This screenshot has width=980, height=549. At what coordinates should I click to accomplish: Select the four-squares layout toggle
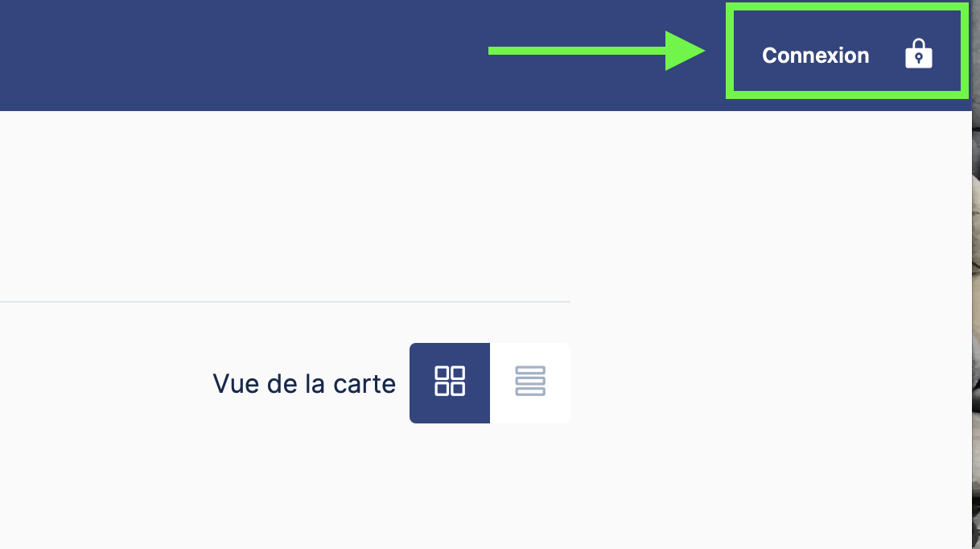point(450,383)
